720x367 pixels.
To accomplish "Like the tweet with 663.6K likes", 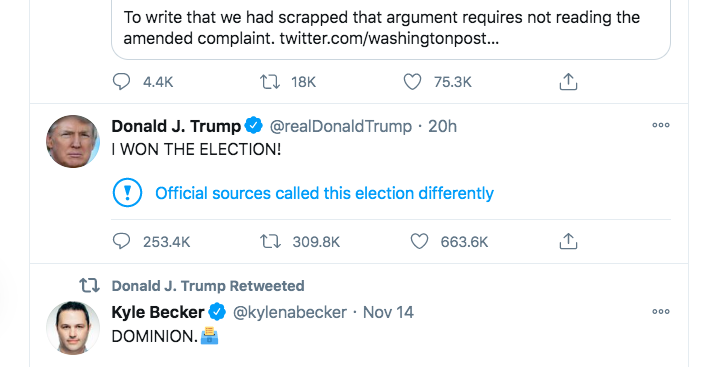I will pyautogui.click(x=419, y=241).
